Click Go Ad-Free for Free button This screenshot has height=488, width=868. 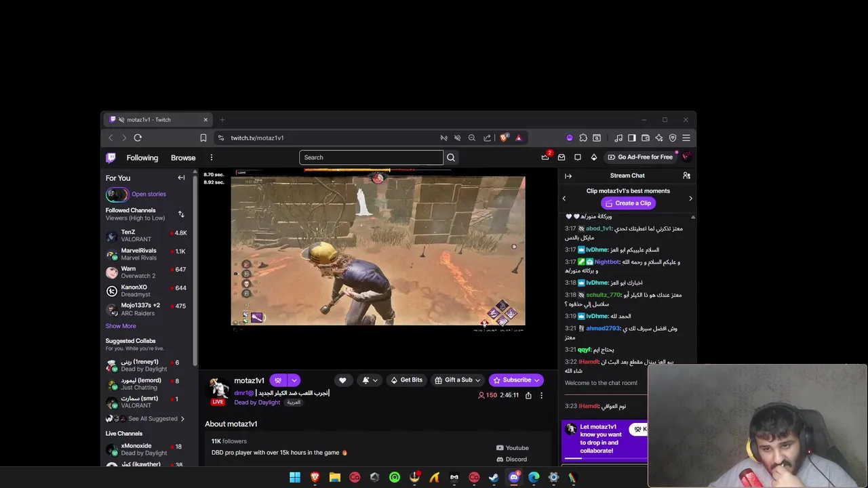pos(640,157)
